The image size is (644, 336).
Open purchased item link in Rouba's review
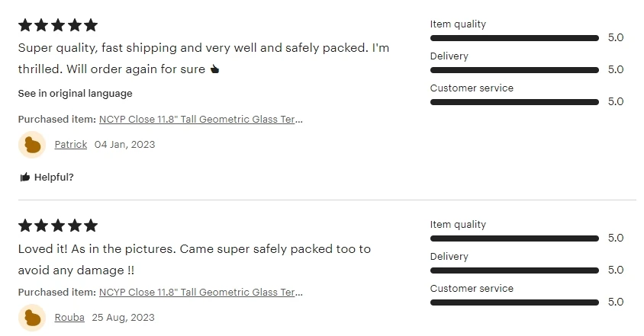(x=201, y=292)
